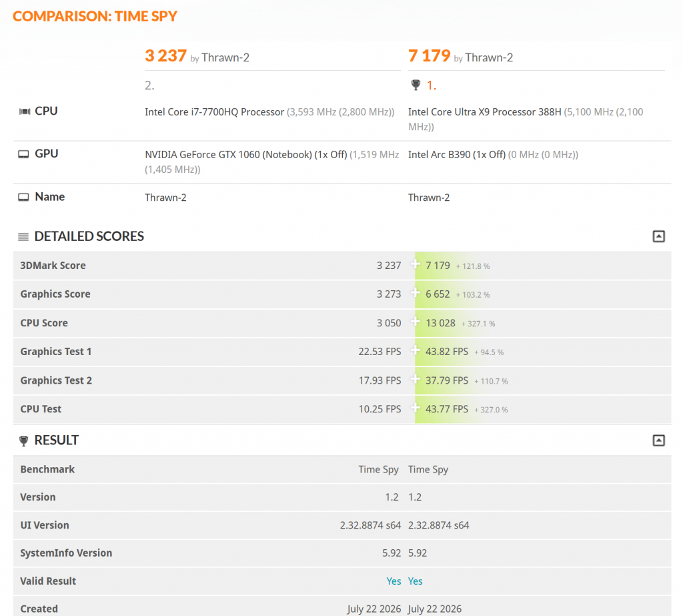This screenshot has width=683, height=616.
Task: Open Thrawn-2 profile next to score 3 237
Action: pyautogui.click(x=225, y=57)
